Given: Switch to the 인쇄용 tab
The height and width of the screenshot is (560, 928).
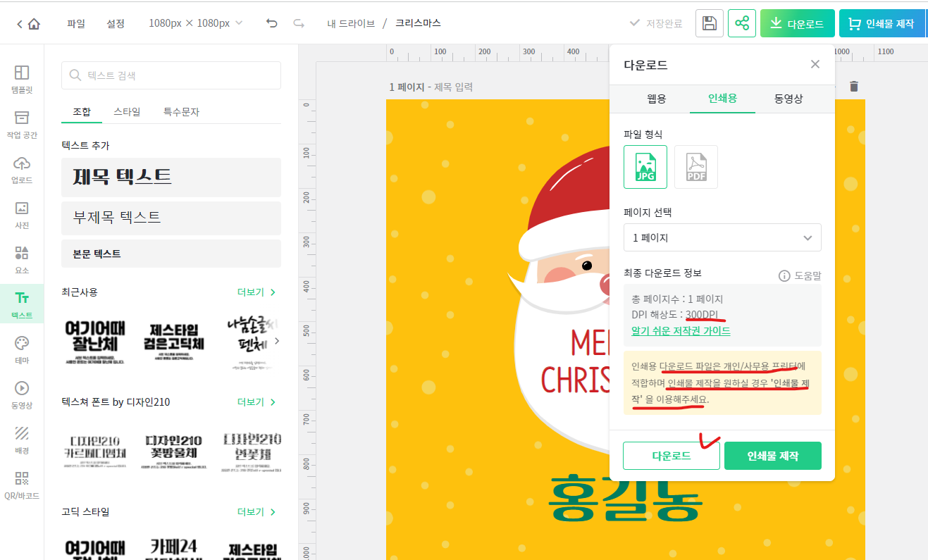Looking at the screenshot, I should pyautogui.click(x=723, y=99).
